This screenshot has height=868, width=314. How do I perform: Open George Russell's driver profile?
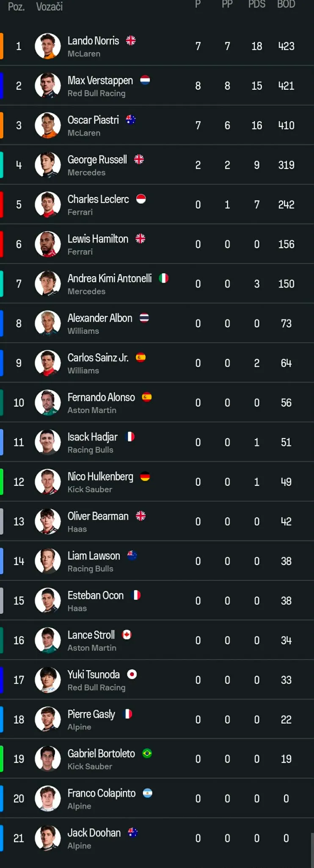[x=97, y=160]
